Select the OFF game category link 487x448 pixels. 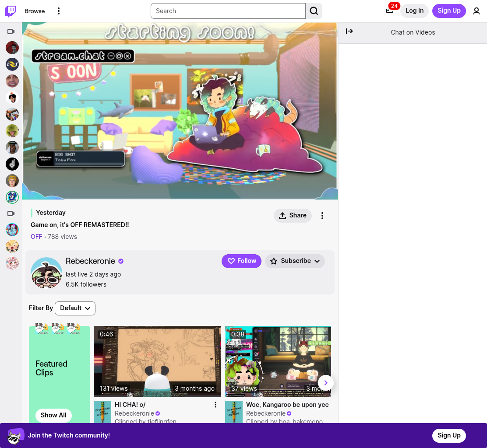point(36,237)
